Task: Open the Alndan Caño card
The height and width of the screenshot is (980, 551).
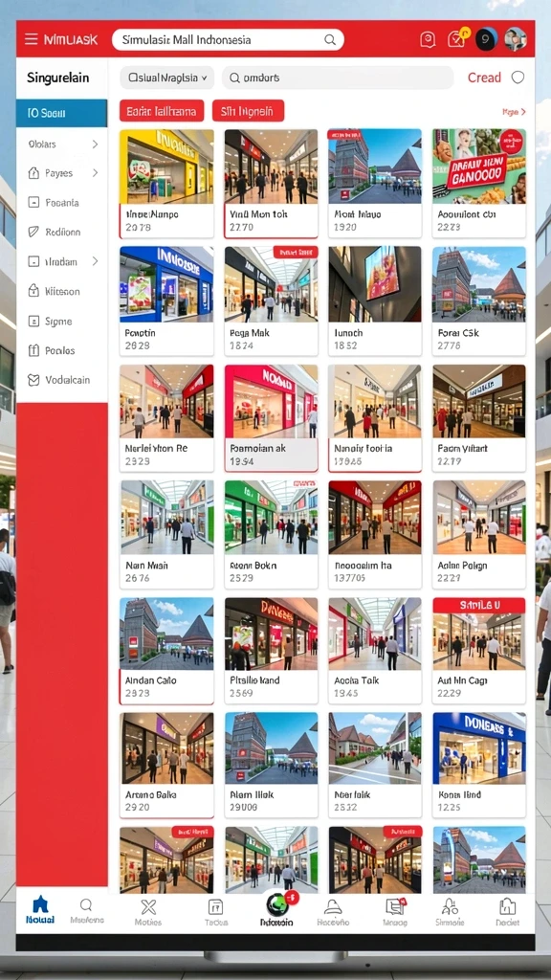Action: click(x=166, y=651)
